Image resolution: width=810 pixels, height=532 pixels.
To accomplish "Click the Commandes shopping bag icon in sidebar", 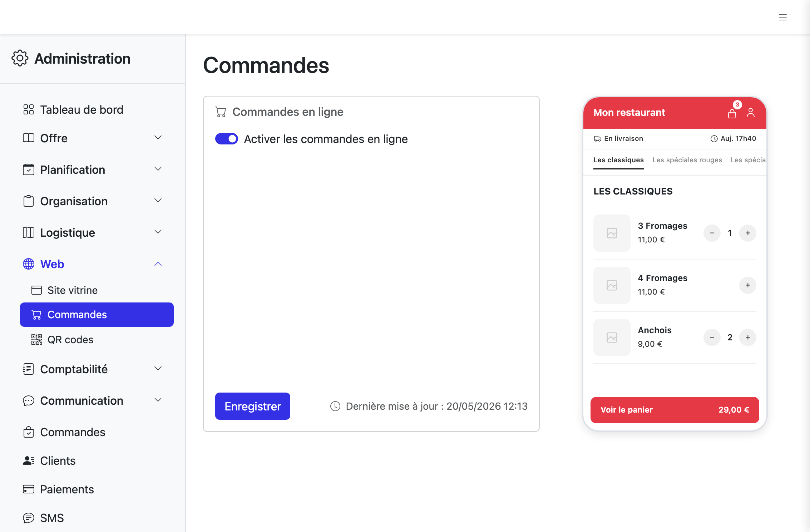I will (29, 432).
